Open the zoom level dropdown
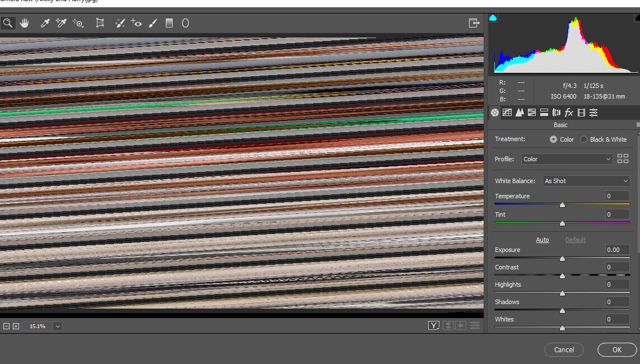640x364 pixels. [57, 325]
